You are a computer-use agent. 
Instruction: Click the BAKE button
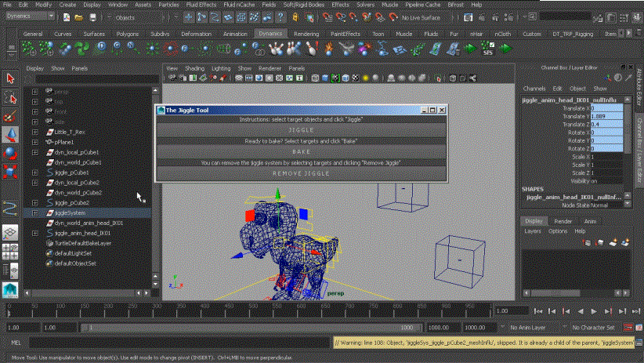tap(301, 151)
